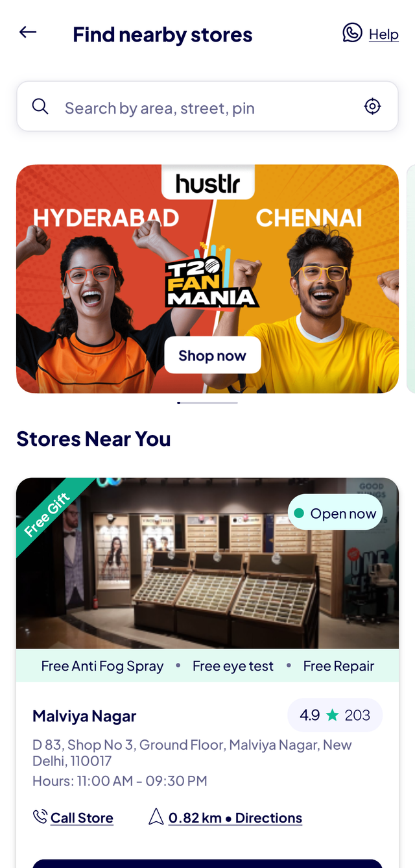Focus the area, street, pin search field

207,106
